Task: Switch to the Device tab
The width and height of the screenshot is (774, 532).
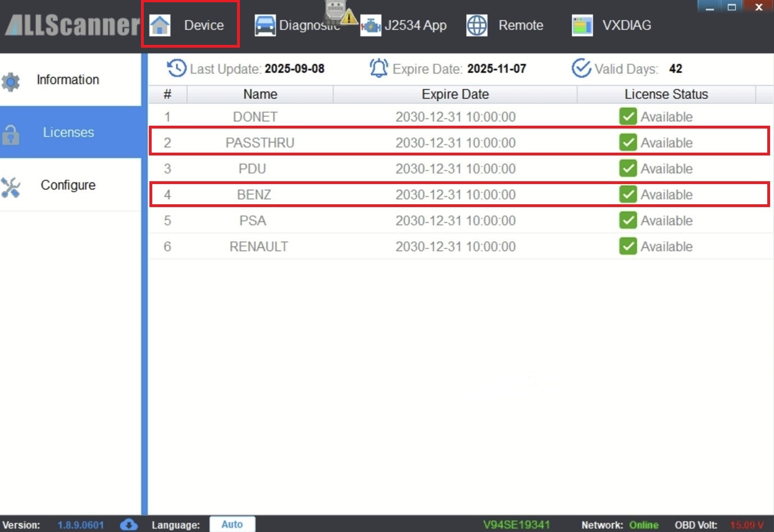Action: (x=190, y=25)
